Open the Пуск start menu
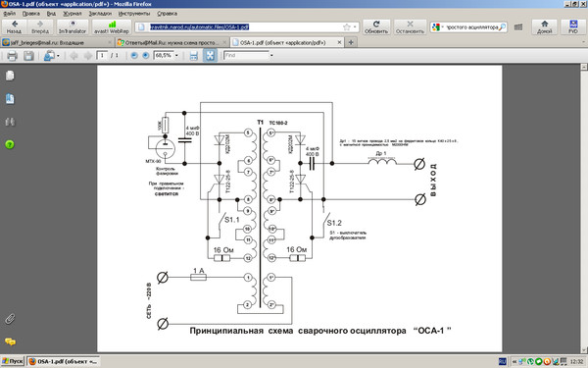Screen dimensions: 588x368 (13, 361)
